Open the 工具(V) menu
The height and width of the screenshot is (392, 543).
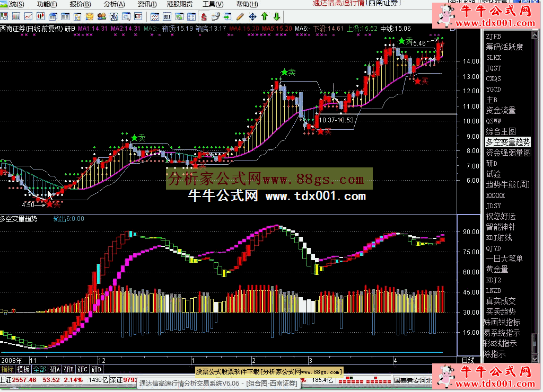pyautogui.click(x=213, y=4)
